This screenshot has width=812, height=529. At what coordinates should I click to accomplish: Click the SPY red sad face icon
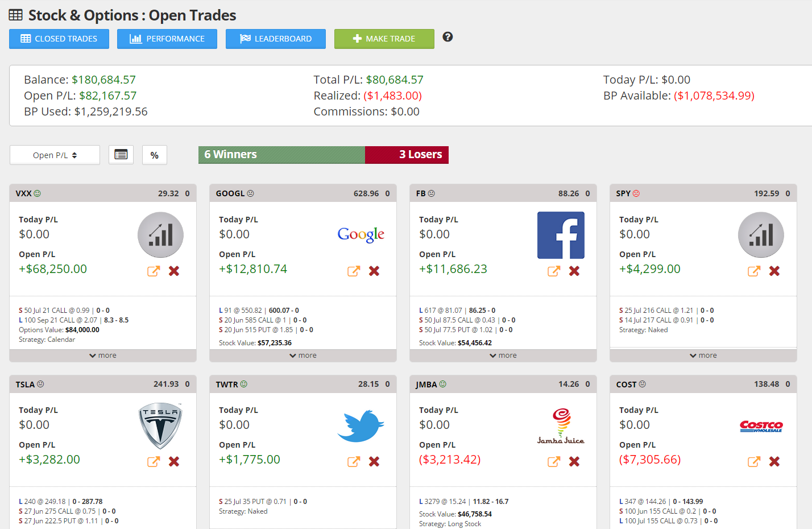(636, 193)
